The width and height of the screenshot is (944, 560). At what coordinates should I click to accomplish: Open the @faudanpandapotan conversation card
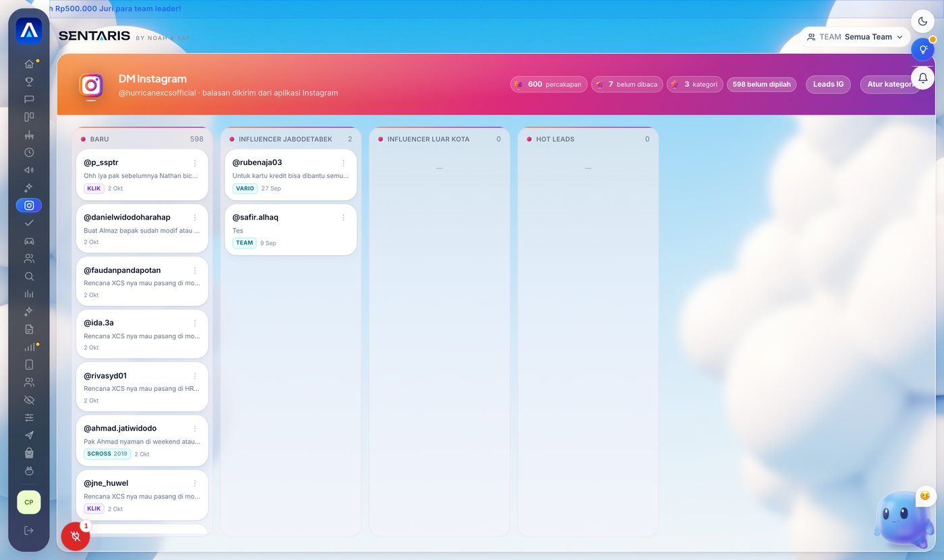point(142,281)
